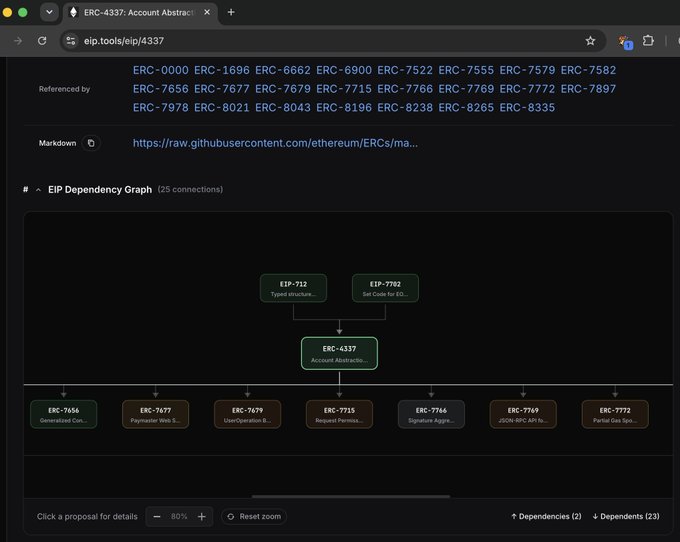Select the ERC-7769 JSON-RPC API node

coord(523,415)
